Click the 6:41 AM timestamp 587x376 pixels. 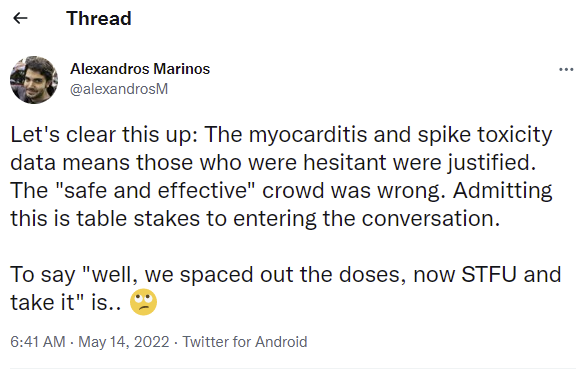tap(38, 342)
